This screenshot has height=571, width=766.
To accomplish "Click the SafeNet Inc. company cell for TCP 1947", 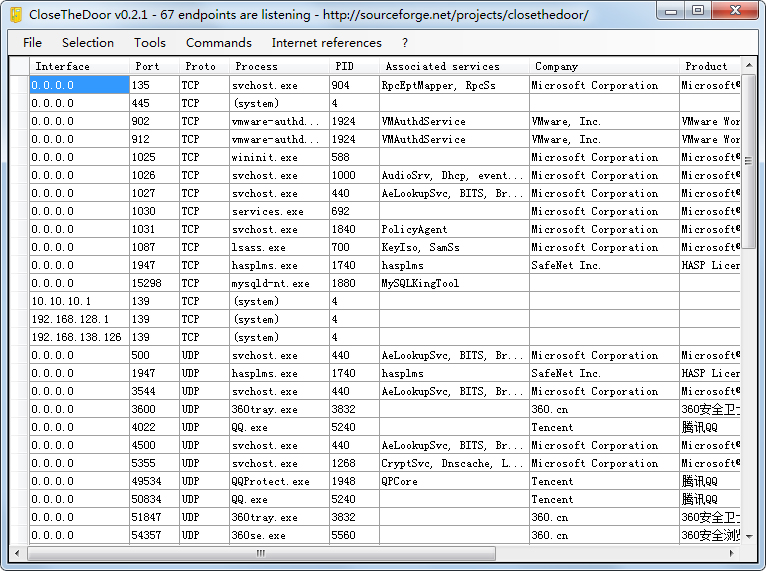I will click(604, 265).
